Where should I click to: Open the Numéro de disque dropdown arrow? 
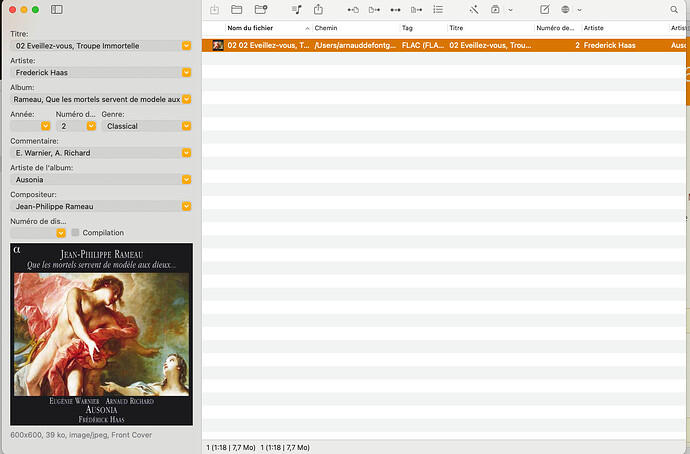(61, 233)
